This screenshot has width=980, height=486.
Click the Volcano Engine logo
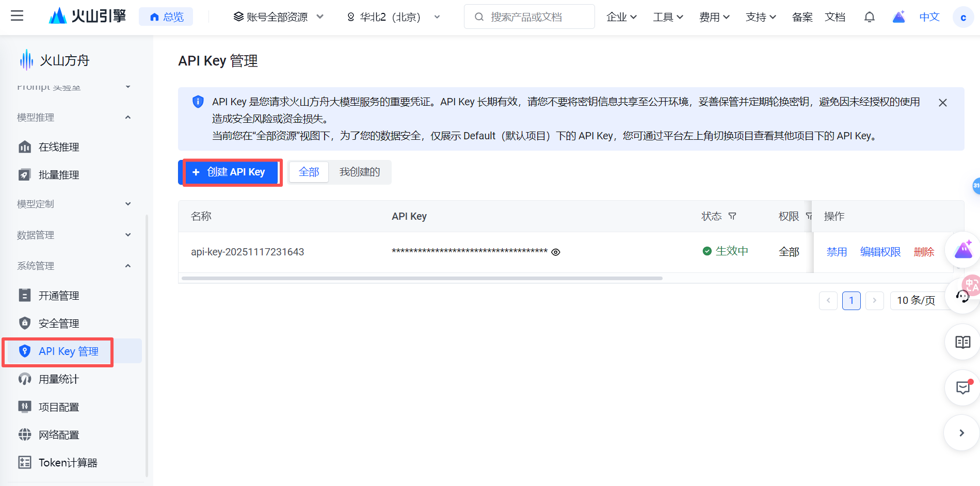pyautogui.click(x=87, y=17)
